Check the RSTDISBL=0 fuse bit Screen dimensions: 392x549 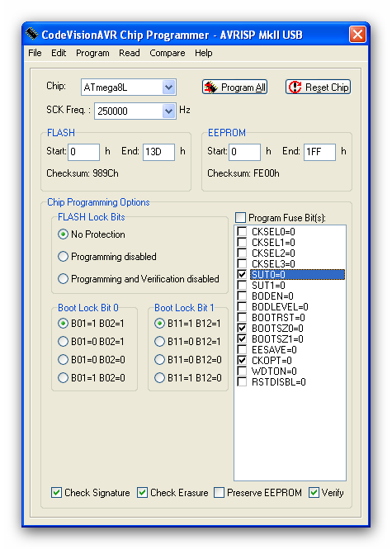(x=242, y=382)
